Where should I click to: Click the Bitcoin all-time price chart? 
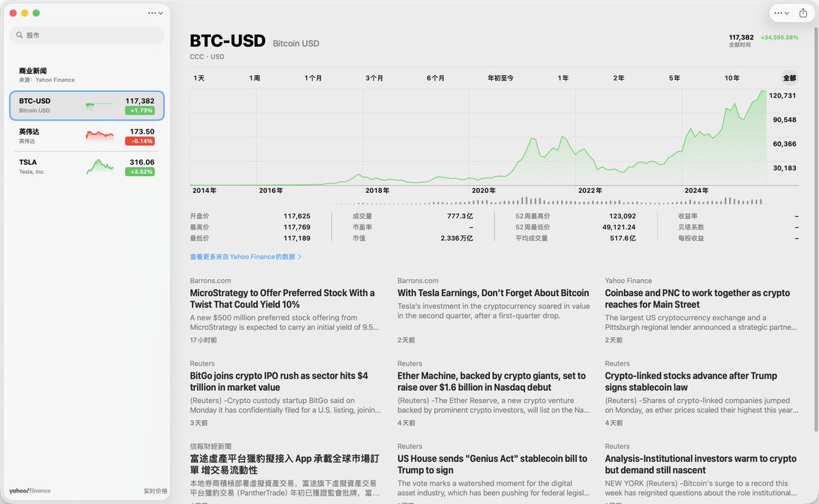[478, 136]
